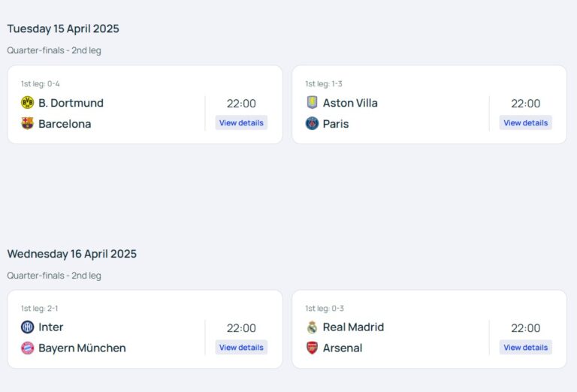577x392 pixels.
Task: Click the Borussia Dortmund club crest
Action: click(28, 103)
